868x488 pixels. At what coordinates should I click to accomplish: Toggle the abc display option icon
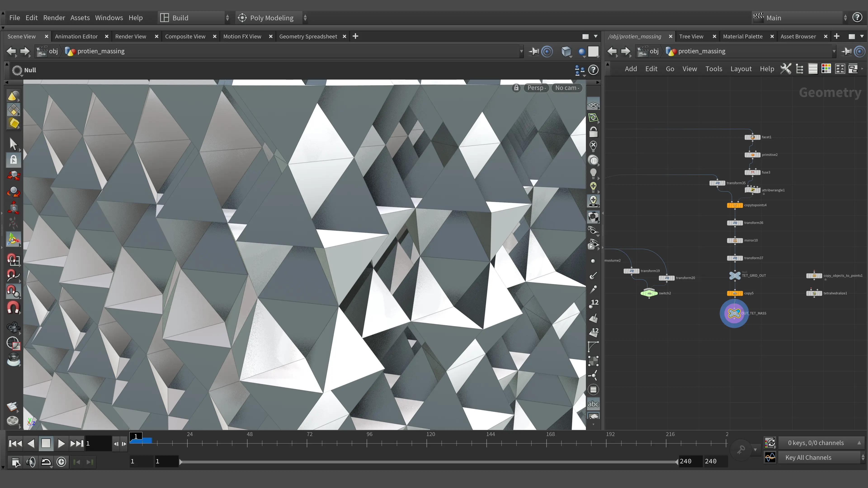click(x=593, y=404)
